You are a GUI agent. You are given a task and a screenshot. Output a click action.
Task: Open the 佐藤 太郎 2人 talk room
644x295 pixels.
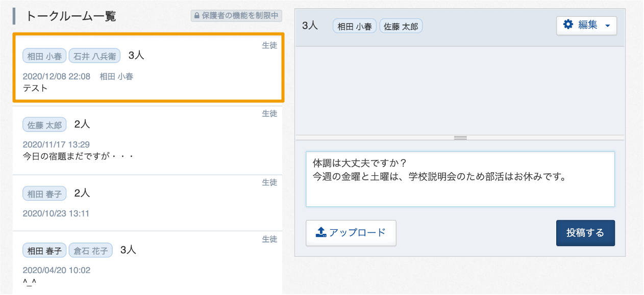[147, 141]
